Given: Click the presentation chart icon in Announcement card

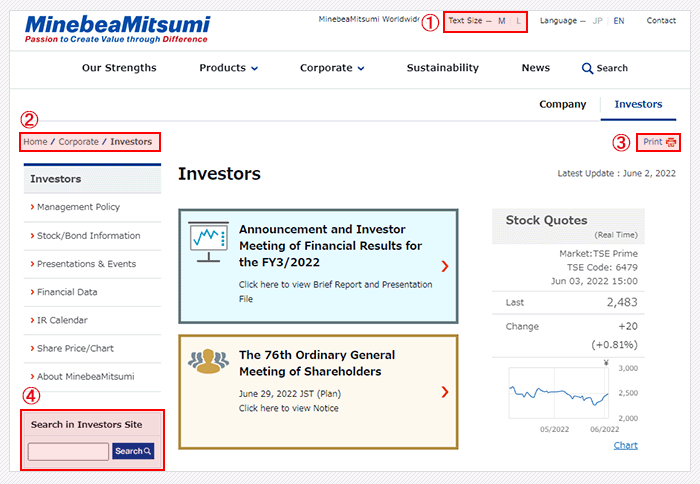Looking at the screenshot, I should tap(208, 242).
